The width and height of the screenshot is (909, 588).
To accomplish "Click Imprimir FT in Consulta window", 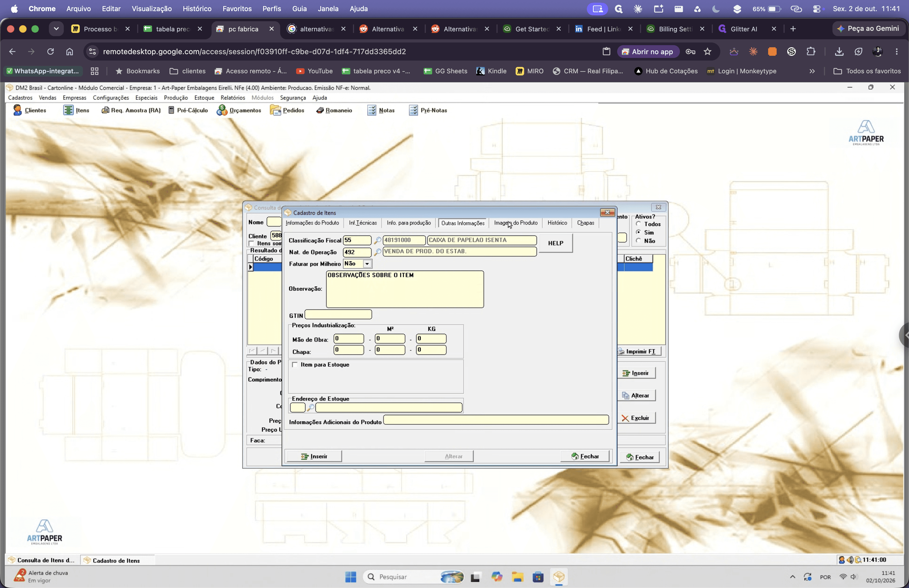I will click(639, 351).
